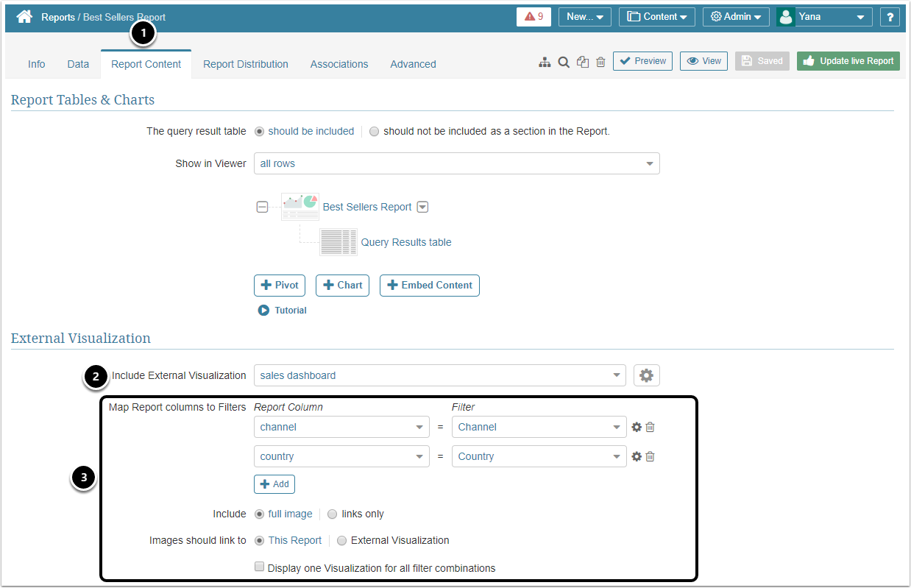Click the search magnifier icon
This screenshot has height=588, width=911.
pos(564,63)
